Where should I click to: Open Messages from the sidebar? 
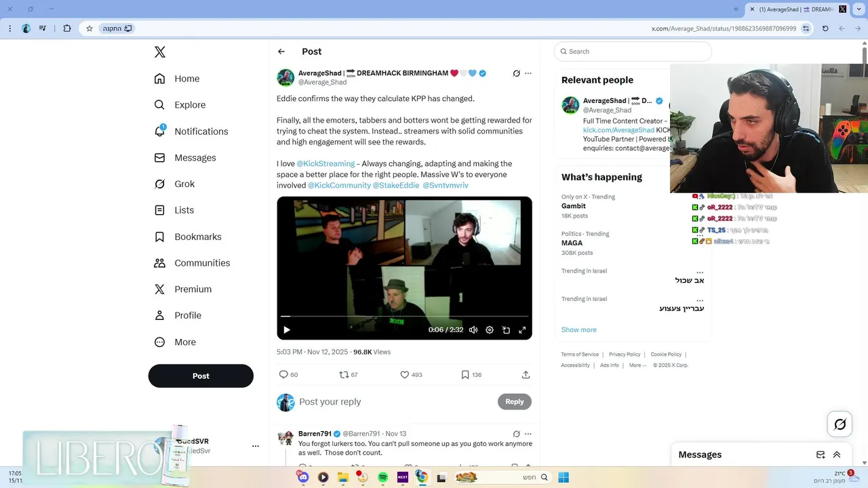(185, 158)
